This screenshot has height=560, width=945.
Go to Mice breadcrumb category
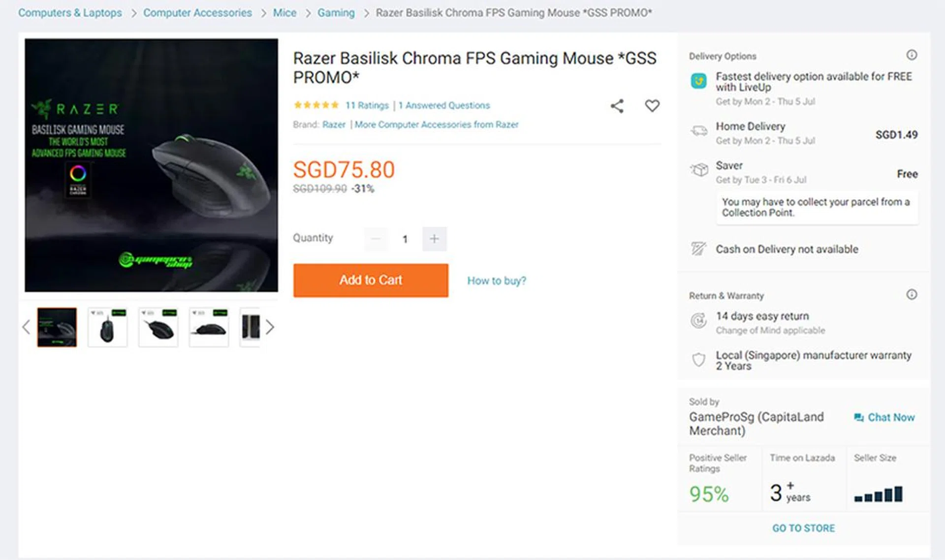pos(284,13)
